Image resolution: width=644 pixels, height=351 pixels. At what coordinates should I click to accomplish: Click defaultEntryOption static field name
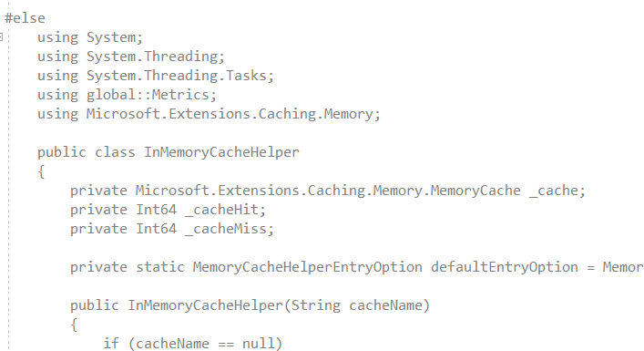(505, 267)
